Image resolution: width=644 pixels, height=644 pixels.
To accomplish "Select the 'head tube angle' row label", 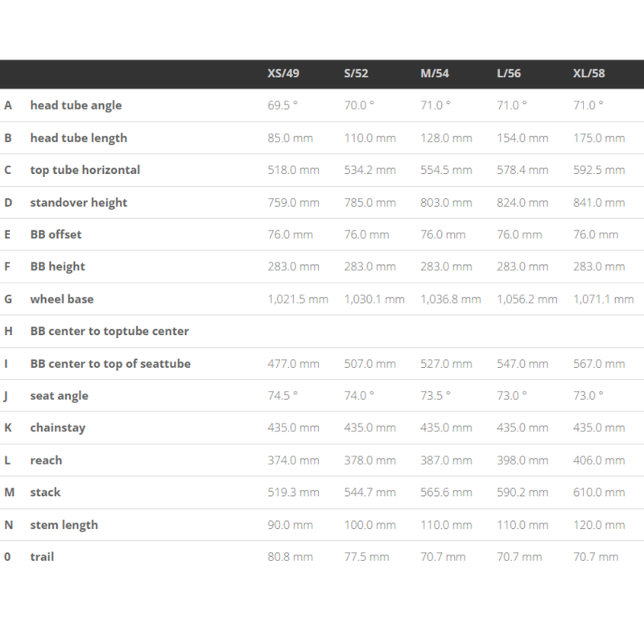I will click(76, 105).
